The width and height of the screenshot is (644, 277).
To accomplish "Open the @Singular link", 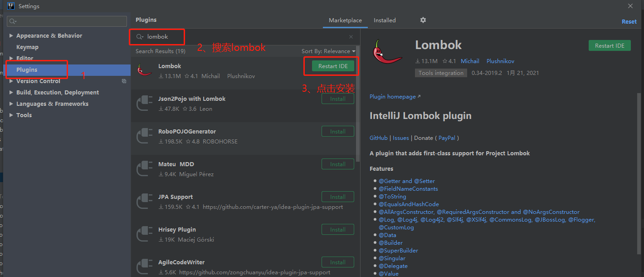I will (x=392, y=258).
